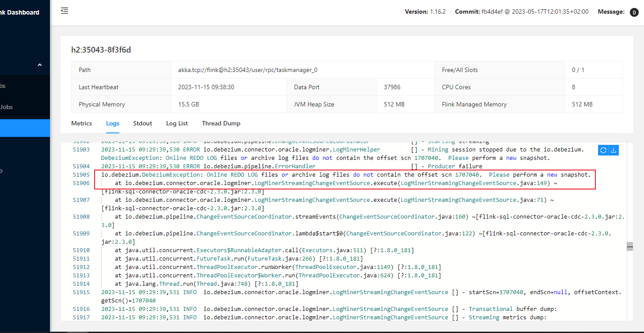Click the log viewer vertical scrollbar thumb
This screenshot has width=644, height=333.
point(630,246)
